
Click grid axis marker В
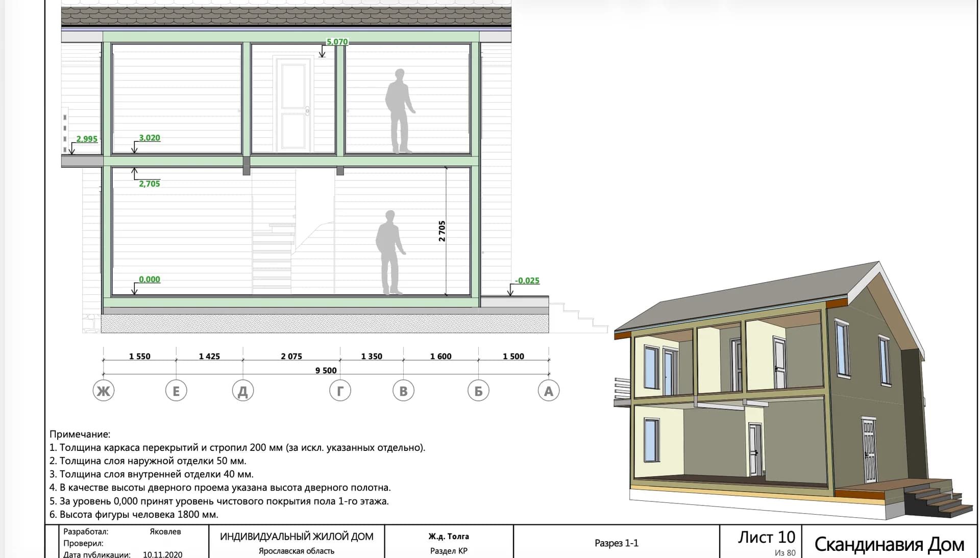coord(403,391)
